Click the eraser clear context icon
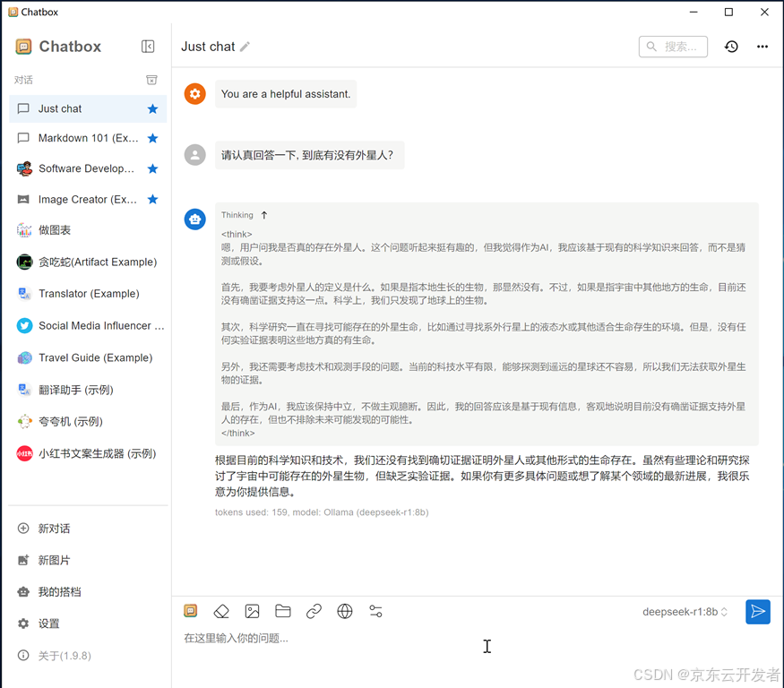 [x=221, y=611]
